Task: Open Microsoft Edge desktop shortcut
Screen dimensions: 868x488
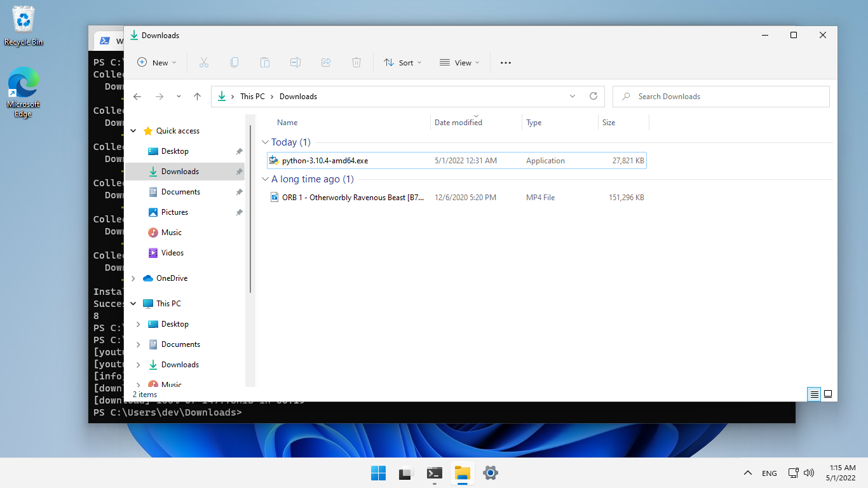Action: coord(24,93)
